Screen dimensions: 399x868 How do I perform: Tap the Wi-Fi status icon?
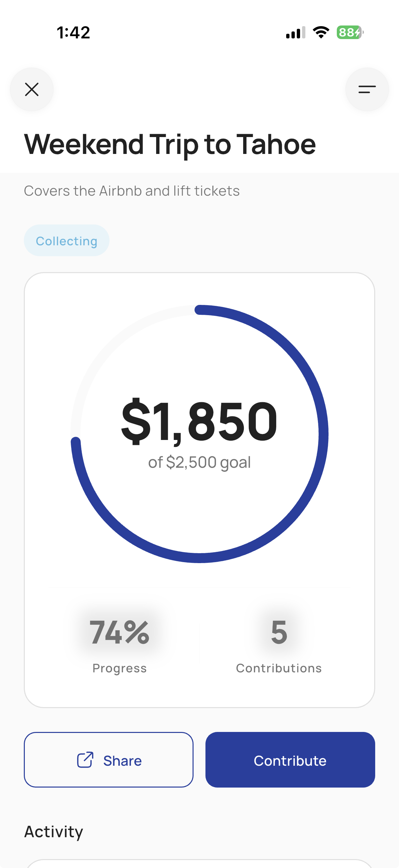pyautogui.click(x=321, y=32)
